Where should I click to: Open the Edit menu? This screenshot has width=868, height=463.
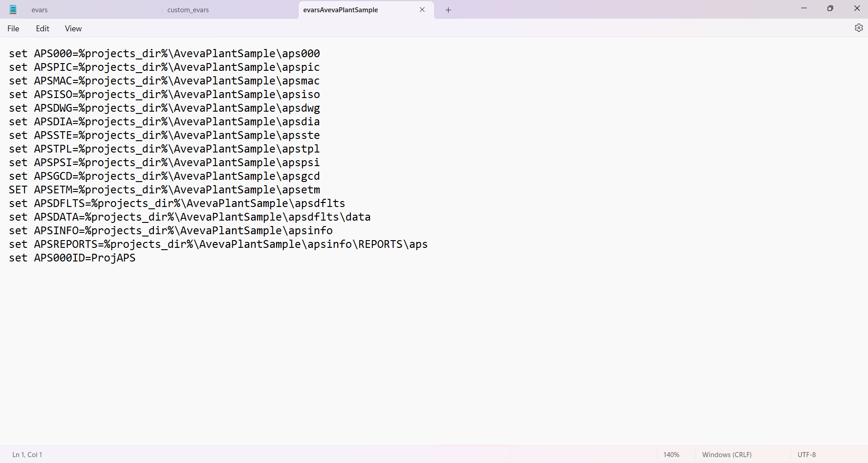43,29
